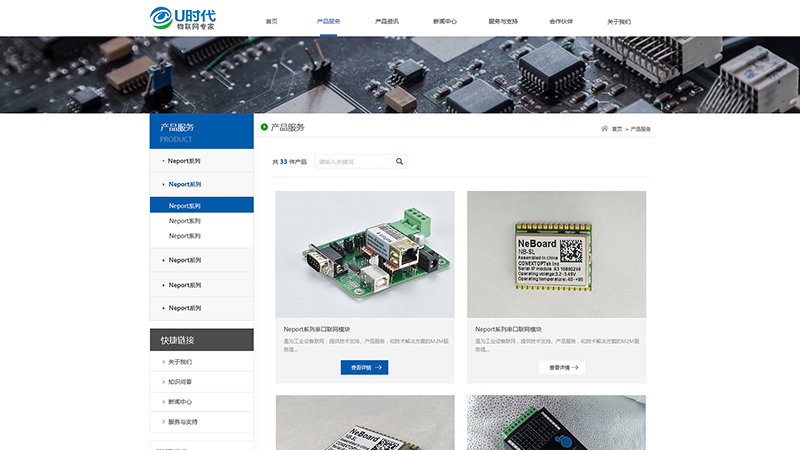The image size is (800, 450).
Task: Click the 共 33 件产品 count text
Action: (x=289, y=162)
